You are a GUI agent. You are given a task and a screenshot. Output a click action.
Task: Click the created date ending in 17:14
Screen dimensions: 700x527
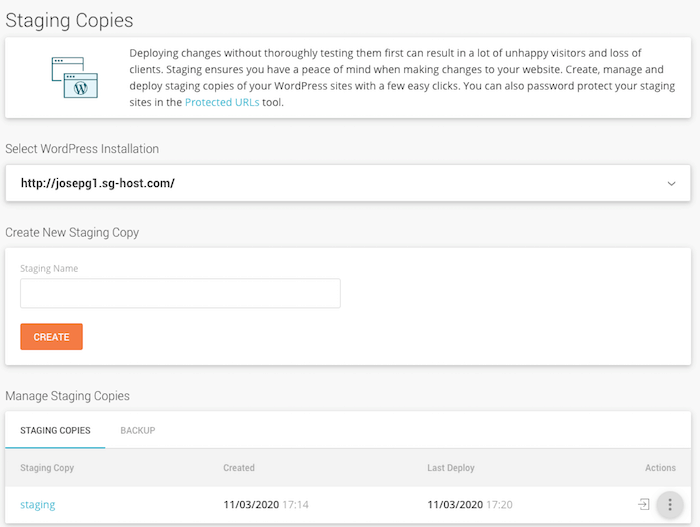coord(266,505)
